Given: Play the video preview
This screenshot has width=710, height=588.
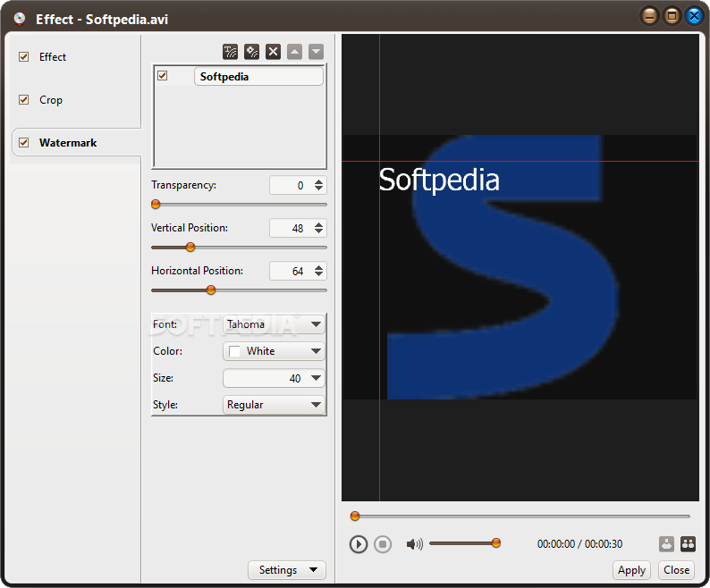Looking at the screenshot, I should click(x=359, y=544).
